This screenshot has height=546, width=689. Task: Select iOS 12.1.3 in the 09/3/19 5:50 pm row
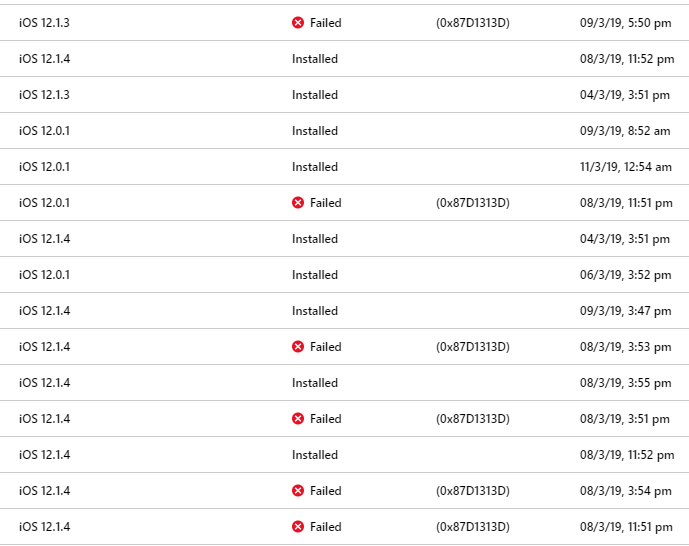point(44,23)
